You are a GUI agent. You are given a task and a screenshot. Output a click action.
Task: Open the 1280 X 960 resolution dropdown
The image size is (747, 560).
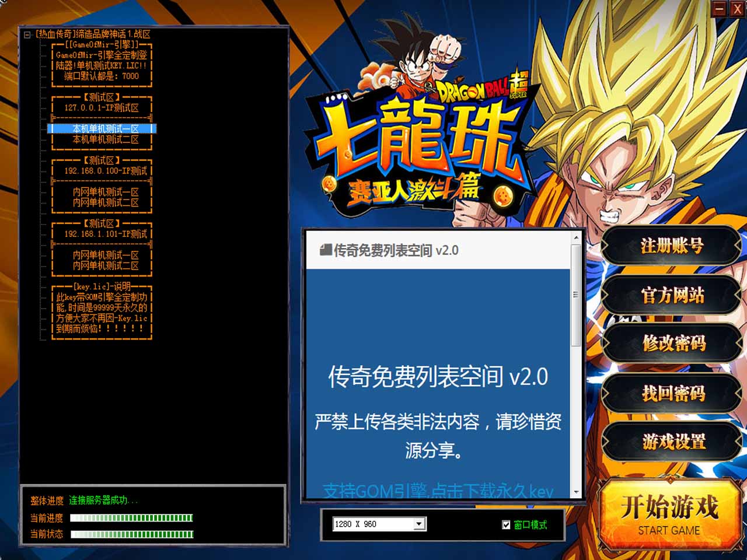[x=418, y=524]
